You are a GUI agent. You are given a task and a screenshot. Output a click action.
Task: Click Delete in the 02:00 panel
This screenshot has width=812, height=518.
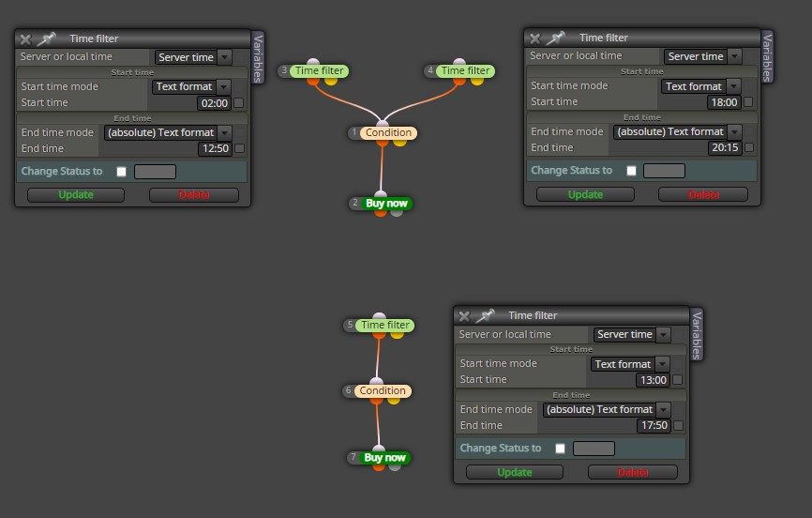pyautogui.click(x=194, y=195)
